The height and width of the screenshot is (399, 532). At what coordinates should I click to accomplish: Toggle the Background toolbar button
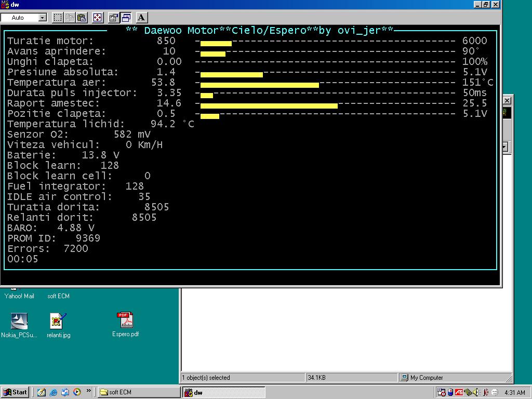coord(126,18)
